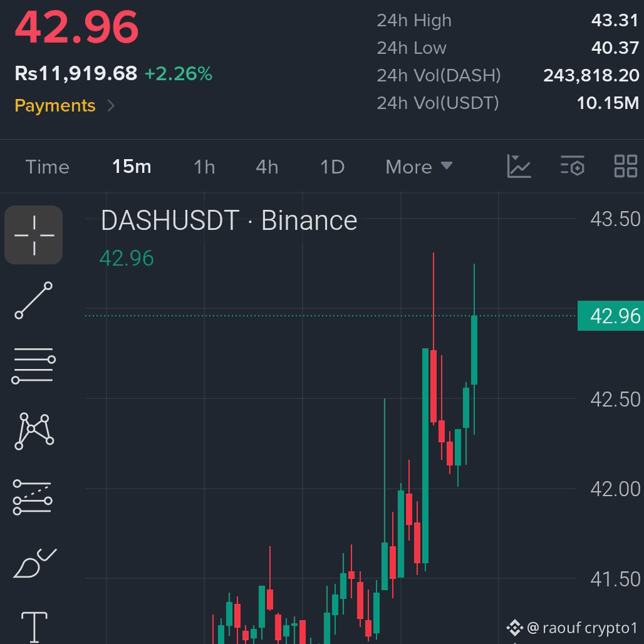Image resolution: width=644 pixels, height=644 pixels.
Task: Select the 4h interval tab
Action: tap(267, 167)
